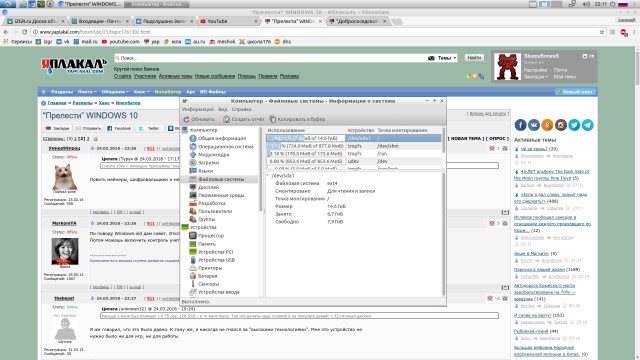
Task: Switch to the Входящие - Почта browser tab
Action: click(x=100, y=21)
